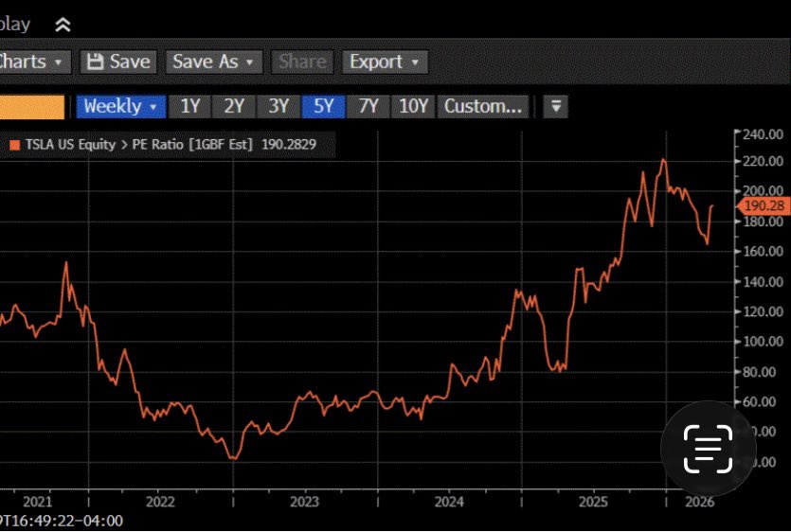791x532 pixels.
Task: Click the orange security input field
Action: 31,106
